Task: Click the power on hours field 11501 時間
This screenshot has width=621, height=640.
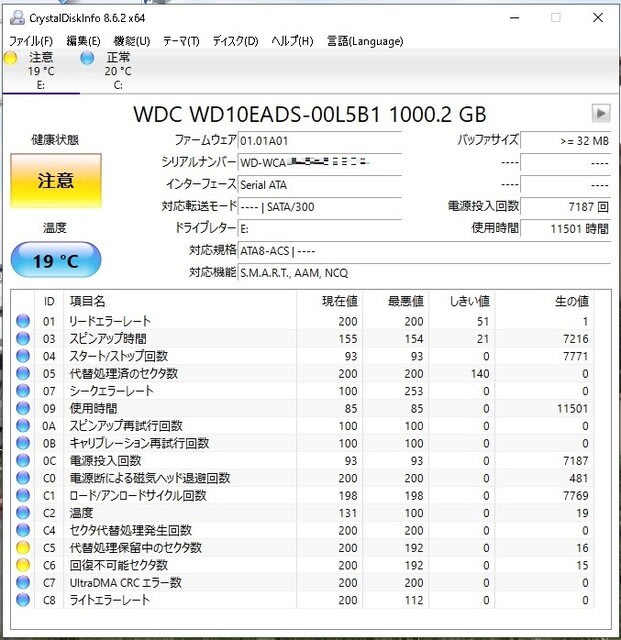Action: (566, 229)
